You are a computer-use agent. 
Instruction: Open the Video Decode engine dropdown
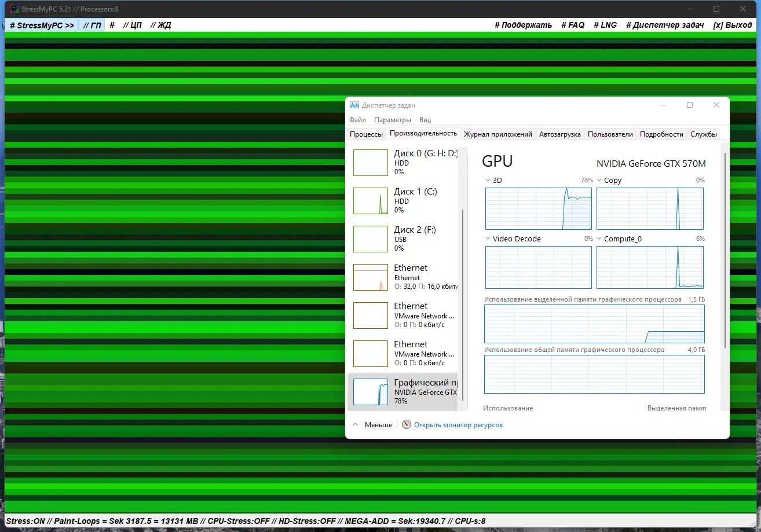click(x=488, y=239)
